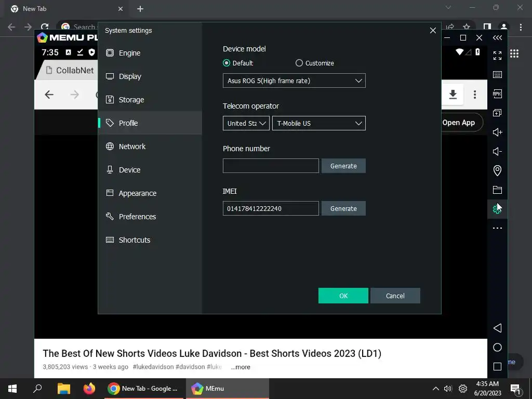The width and height of the screenshot is (532, 399).
Task: Generate a new IMEI
Action: point(343,208)
